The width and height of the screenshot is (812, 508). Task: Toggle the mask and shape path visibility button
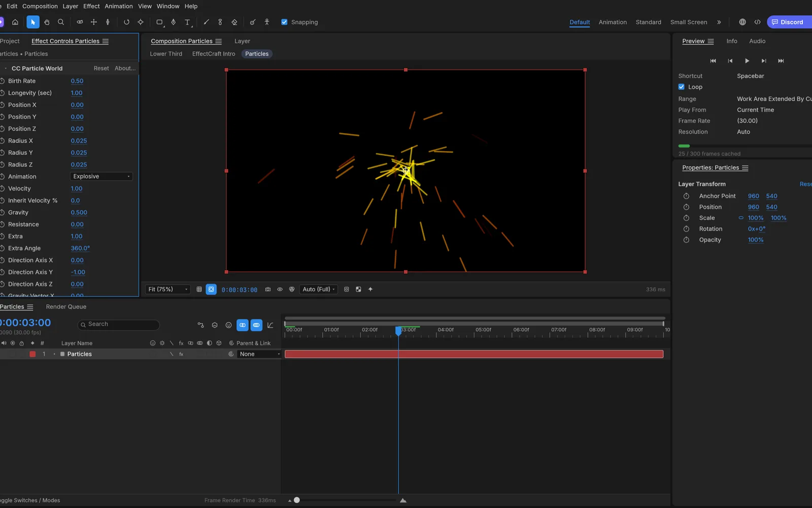211,290
